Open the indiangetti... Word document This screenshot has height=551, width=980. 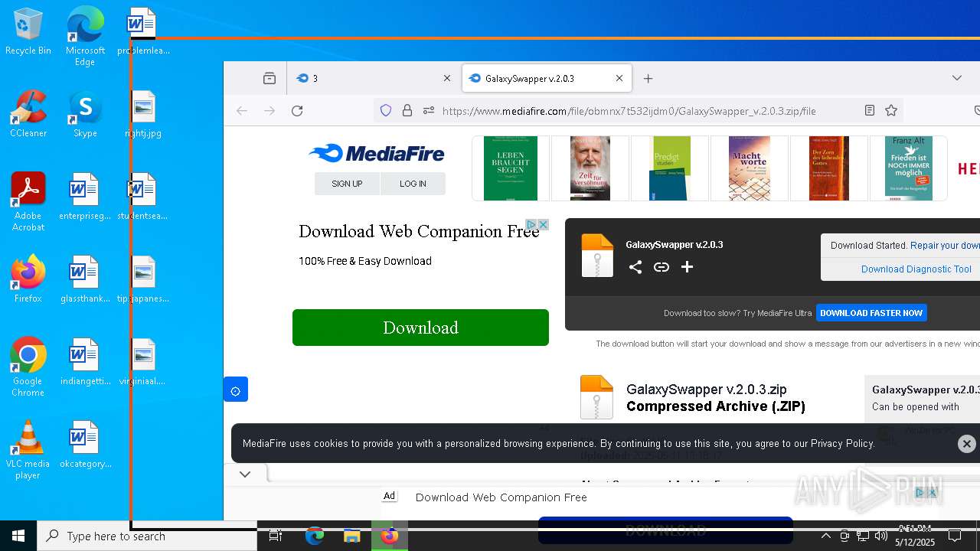[85, 362]
